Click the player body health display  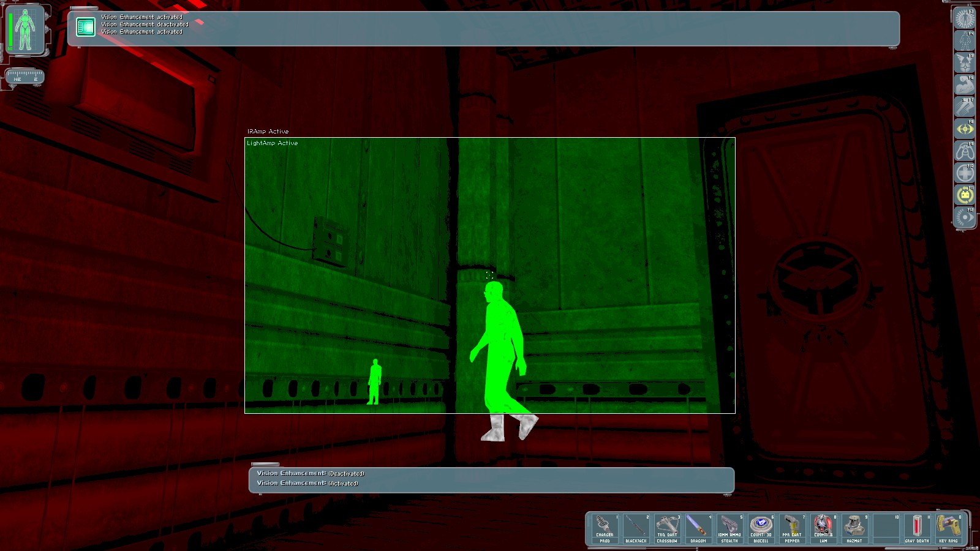[25, 30]
